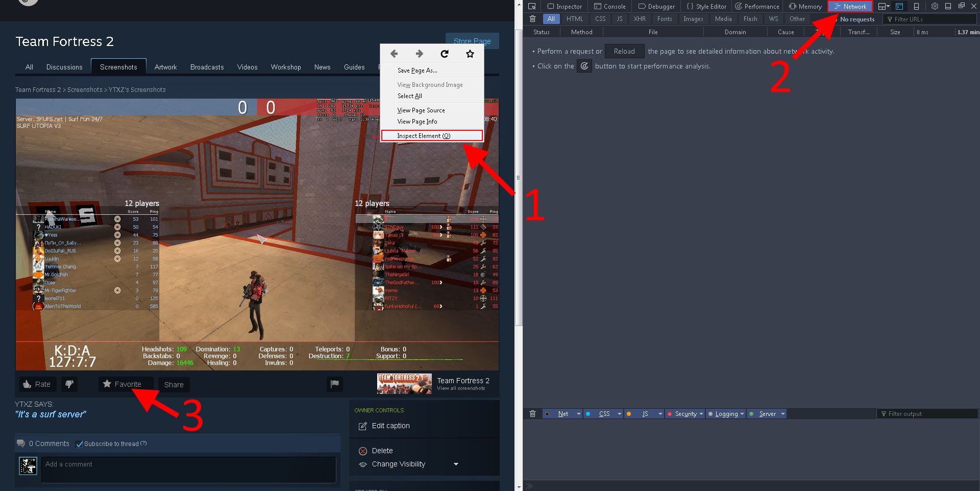
Task: Click the Share button under screenshot
Action: 174,385
